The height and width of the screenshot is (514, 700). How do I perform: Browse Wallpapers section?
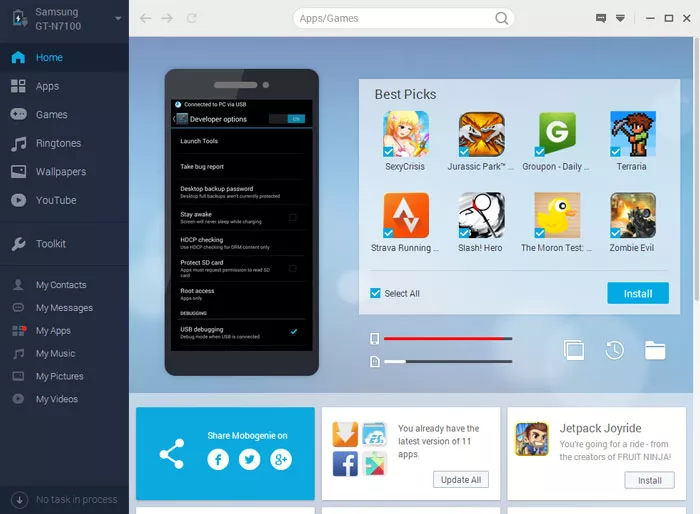(64, 171)
